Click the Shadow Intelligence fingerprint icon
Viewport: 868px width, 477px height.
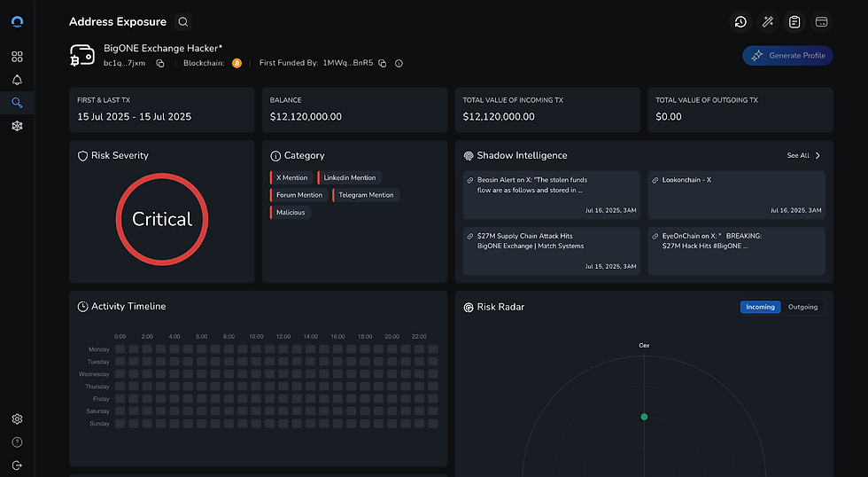pyautogui.click(x=469, y=156)
